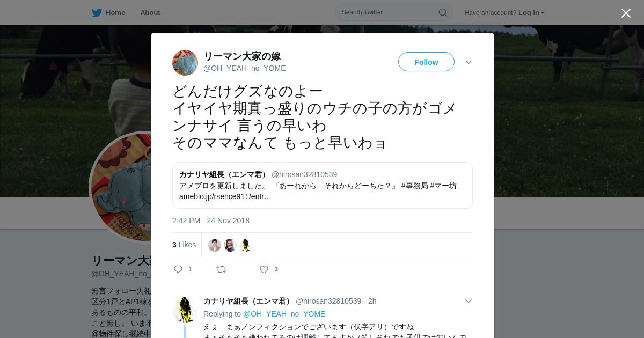Click the search magnifier icon
The height and width of the screenshot is (338, 644).
[443, 12]
